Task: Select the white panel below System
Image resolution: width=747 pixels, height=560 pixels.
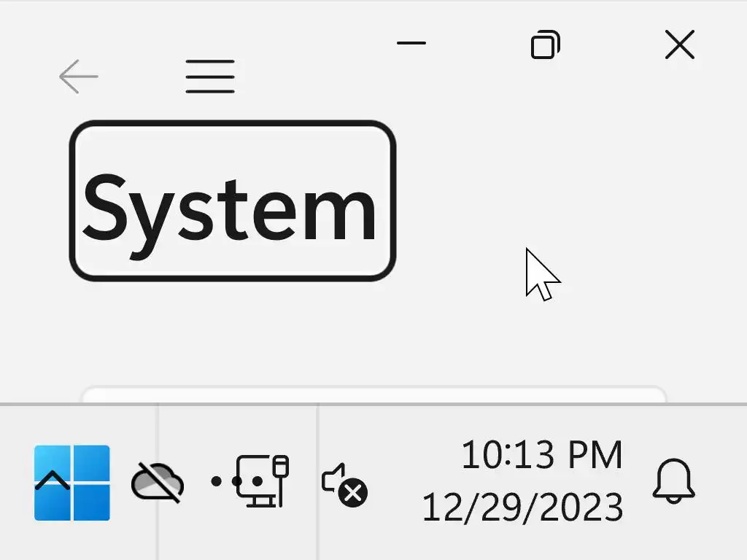Action: tap(374, 395)
